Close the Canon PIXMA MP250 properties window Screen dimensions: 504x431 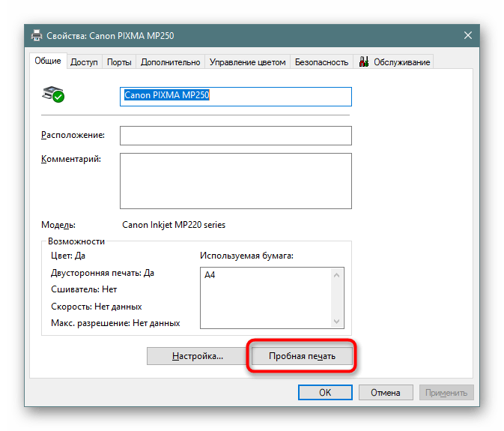(x=468, y=35)
